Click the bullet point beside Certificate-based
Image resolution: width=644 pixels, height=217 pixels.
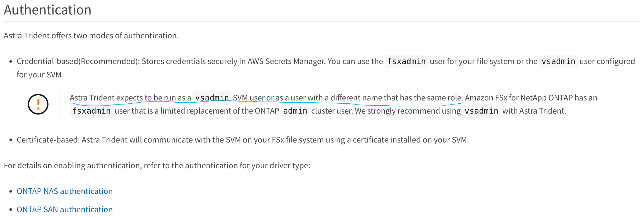point(11,140)
